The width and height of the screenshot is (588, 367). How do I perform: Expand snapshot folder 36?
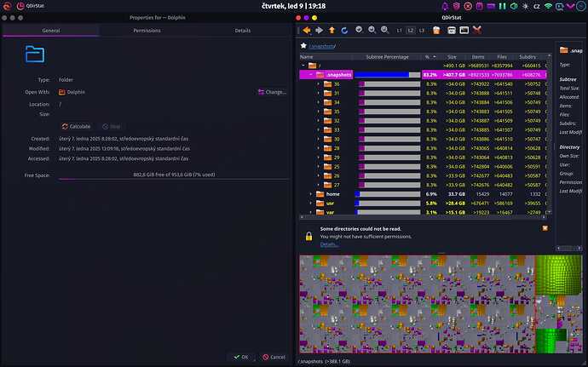point(319,84)
